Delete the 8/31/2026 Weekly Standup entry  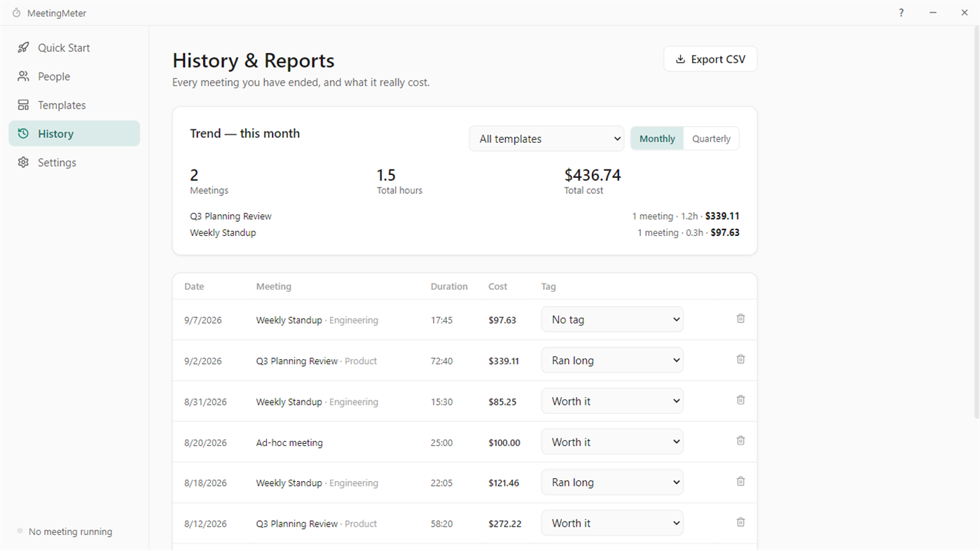[740, 400]
